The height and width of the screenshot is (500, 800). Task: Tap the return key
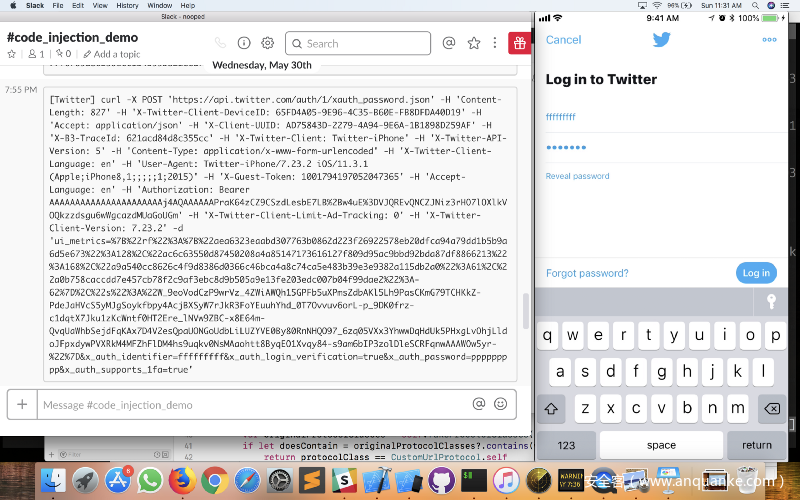pos(757,445)
